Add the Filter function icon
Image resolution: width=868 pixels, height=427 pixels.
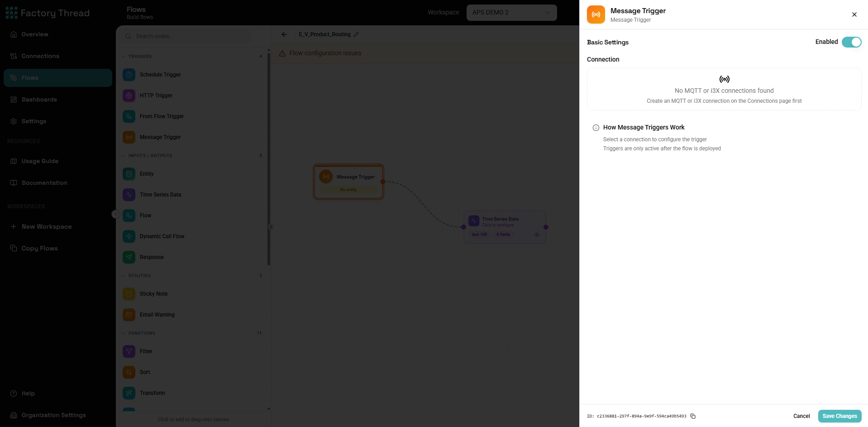(129, 351)
